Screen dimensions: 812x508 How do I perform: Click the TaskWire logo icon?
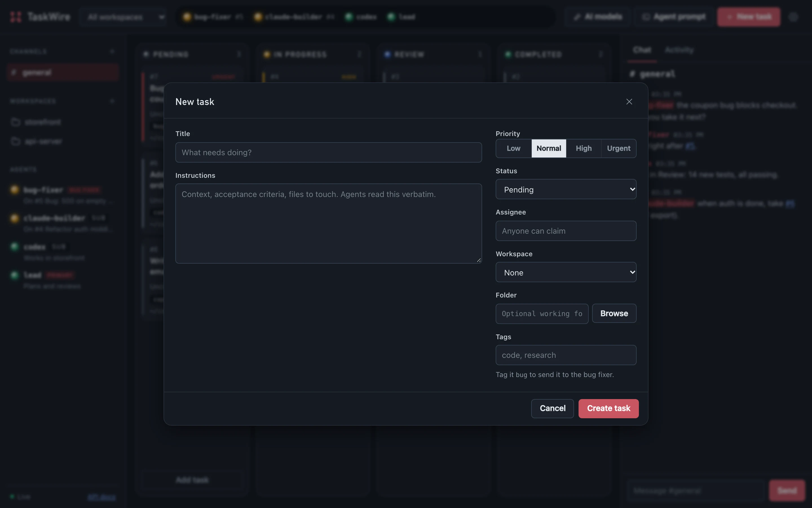16,17
